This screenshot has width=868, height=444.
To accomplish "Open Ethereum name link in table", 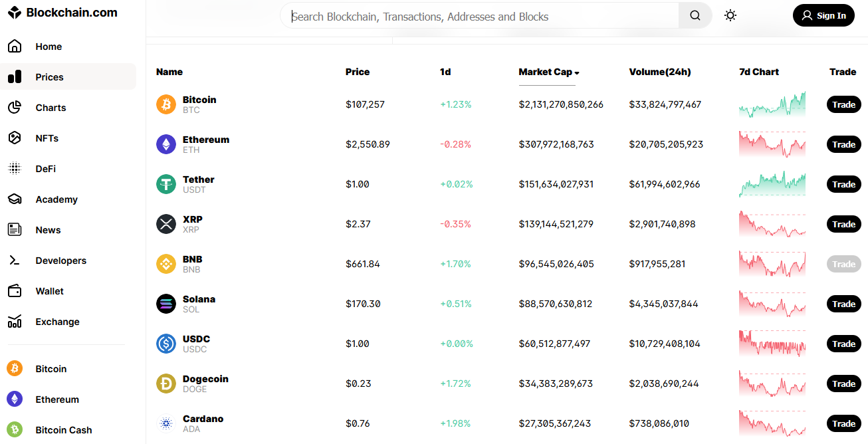I will click(x=206, y=140).
